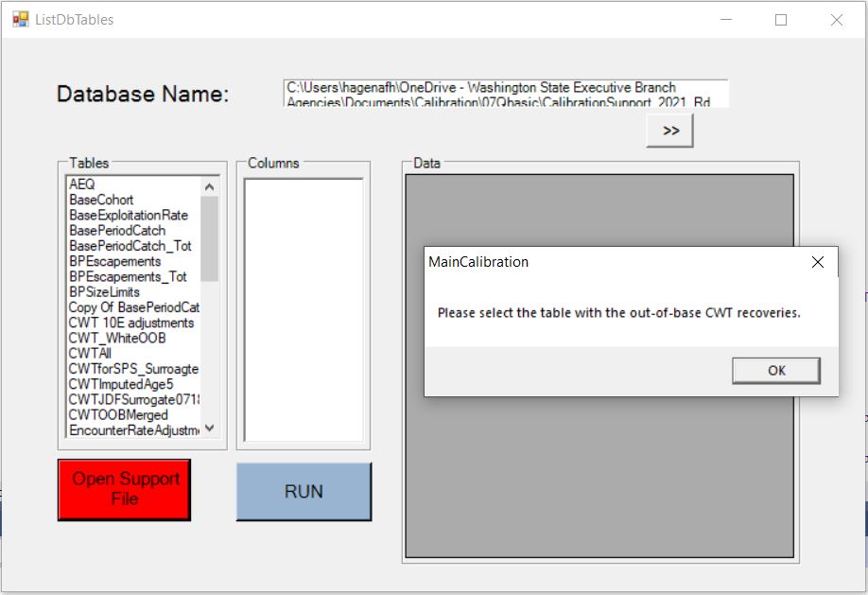This screenshot has height=595, width=868.
Task: Click the red Open Support File button
Action: click(125, 490)
